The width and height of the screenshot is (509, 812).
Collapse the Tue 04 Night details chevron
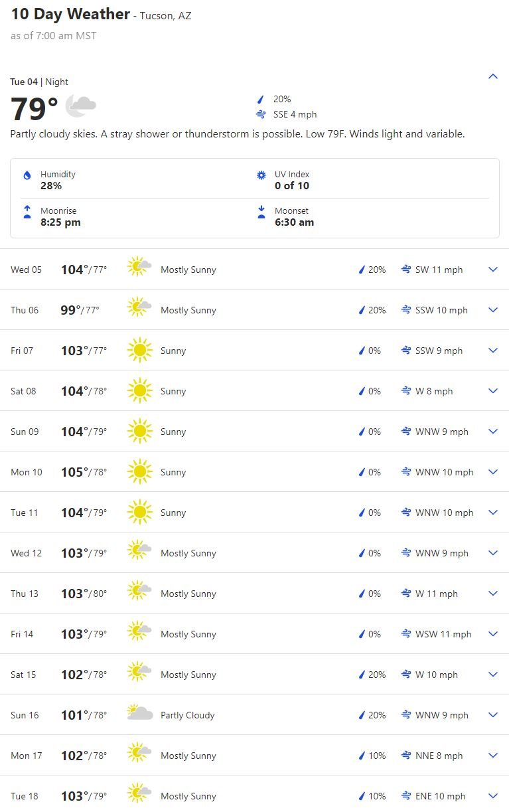[x=493, y=76]
